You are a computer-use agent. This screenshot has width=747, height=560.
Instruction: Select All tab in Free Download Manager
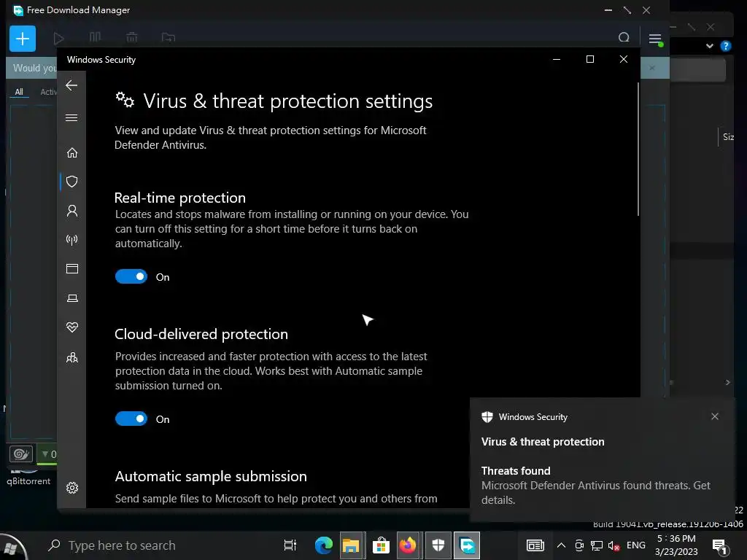point(19,92)
